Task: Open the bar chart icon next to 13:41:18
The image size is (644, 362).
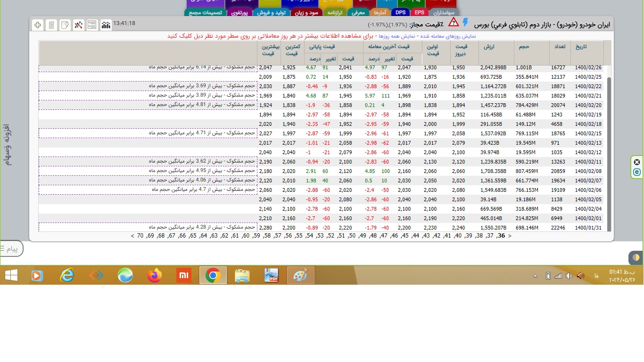Action: click(x=106, y=25)
